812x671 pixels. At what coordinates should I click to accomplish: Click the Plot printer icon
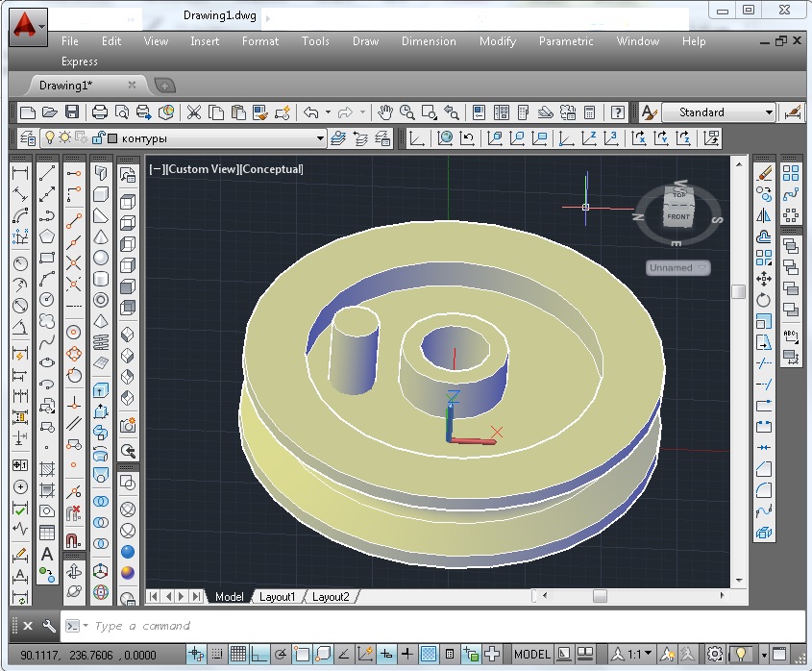tap(99, 112)
